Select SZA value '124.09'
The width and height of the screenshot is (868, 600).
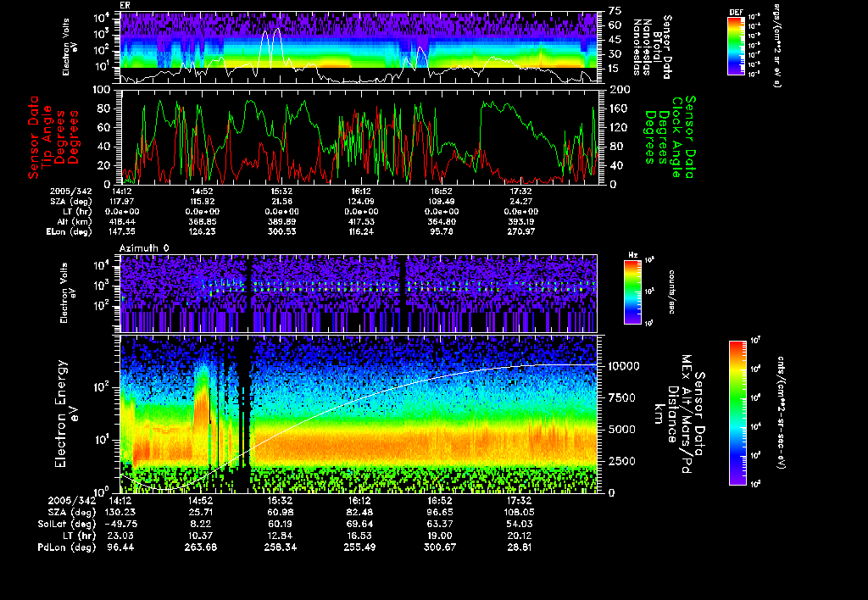[361, 202]
